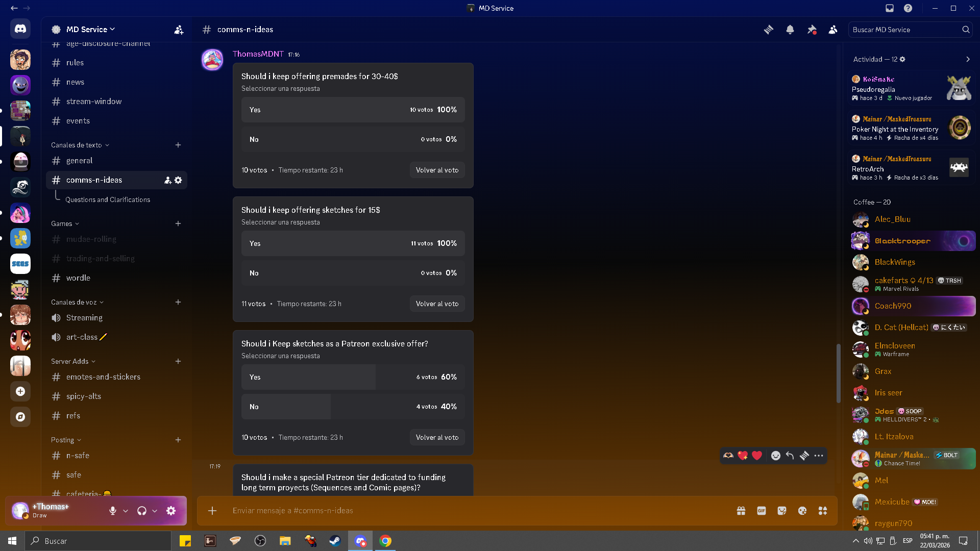Click Volver al voto on Patreon exclusive poll
Screen dimensions: 980x551
(x=437, y=438)
